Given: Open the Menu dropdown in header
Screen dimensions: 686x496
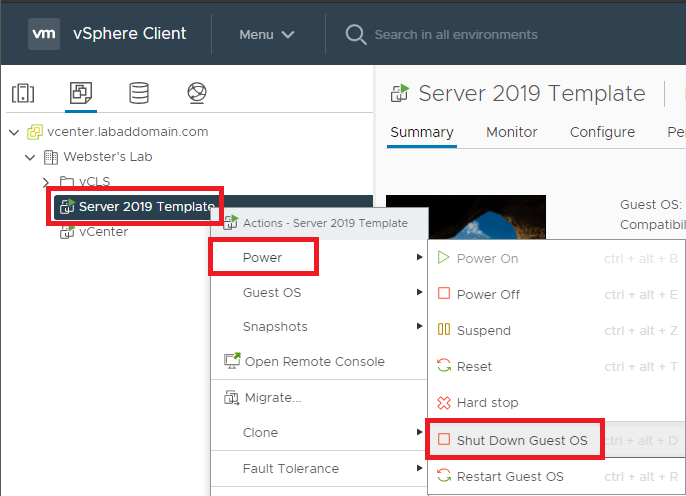Looking at the screenshot, I should click(266, 35).
